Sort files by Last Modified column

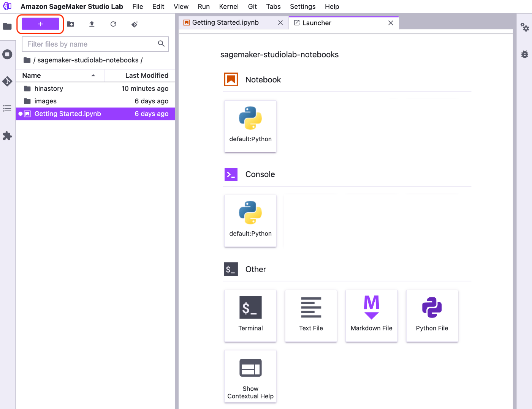140,76
